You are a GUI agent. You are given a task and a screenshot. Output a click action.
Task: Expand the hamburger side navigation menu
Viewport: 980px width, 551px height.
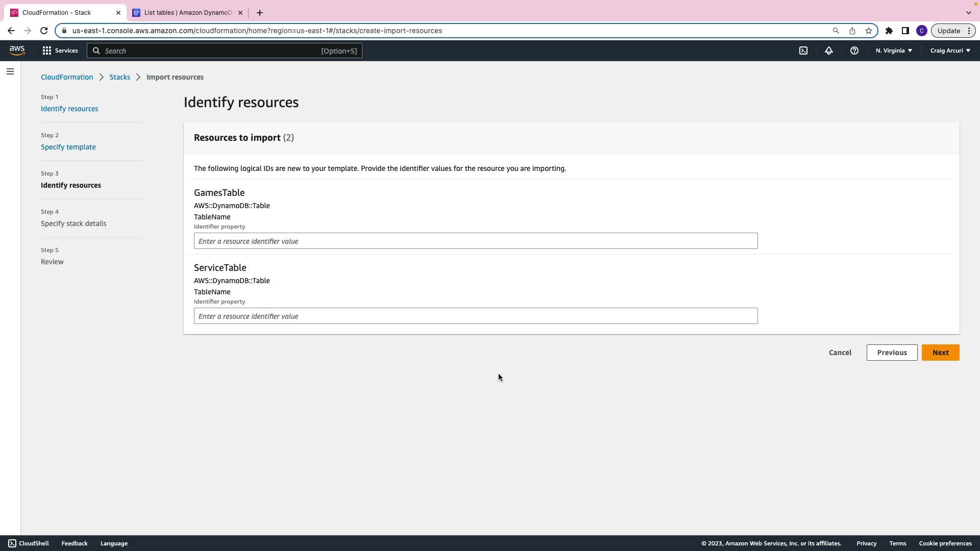point(10,71)
